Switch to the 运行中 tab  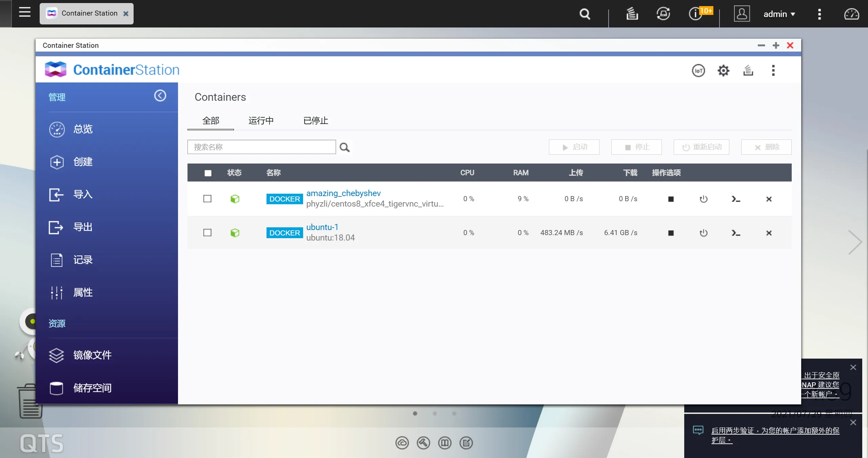click(261, 121)
